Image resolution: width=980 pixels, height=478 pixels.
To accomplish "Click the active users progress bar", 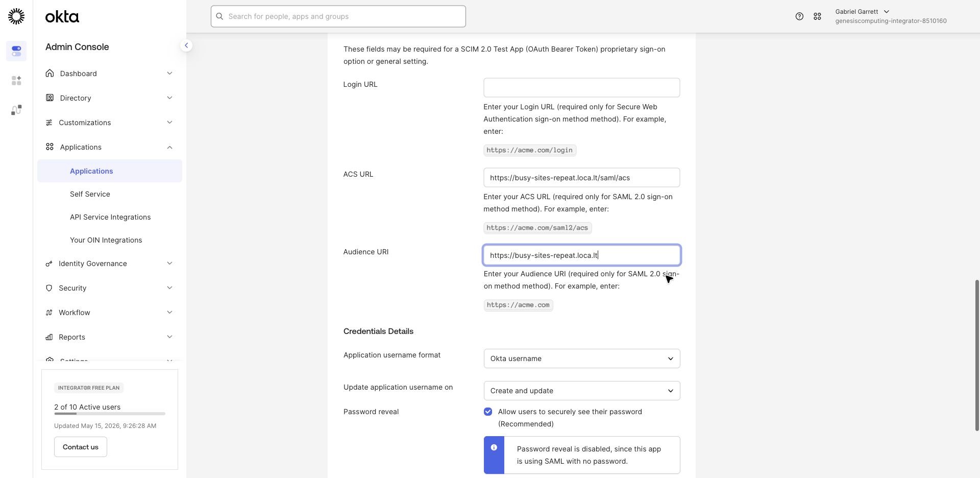I will 110,414.
